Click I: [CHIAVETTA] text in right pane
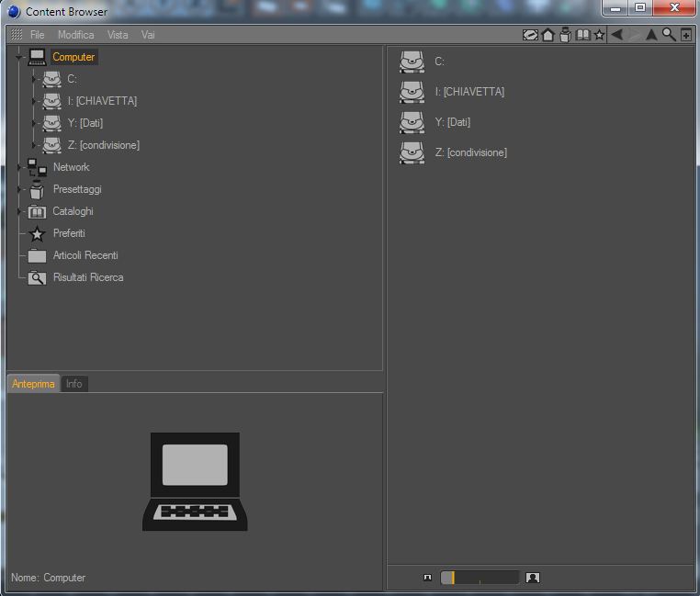The height and width of the screenshot is (596, 700). pos(469,92)
